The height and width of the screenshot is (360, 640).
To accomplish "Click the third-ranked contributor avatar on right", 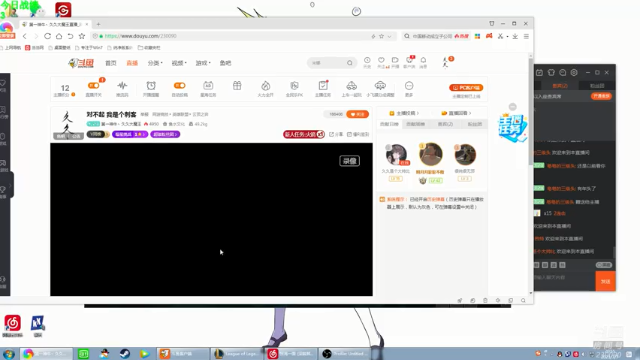I will pyautogui.click(x=465, y=155).
